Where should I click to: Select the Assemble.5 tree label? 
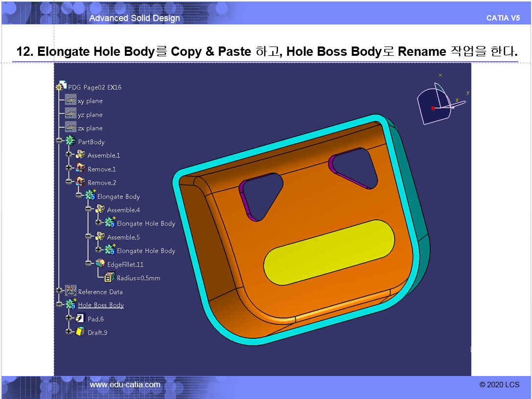123,237
